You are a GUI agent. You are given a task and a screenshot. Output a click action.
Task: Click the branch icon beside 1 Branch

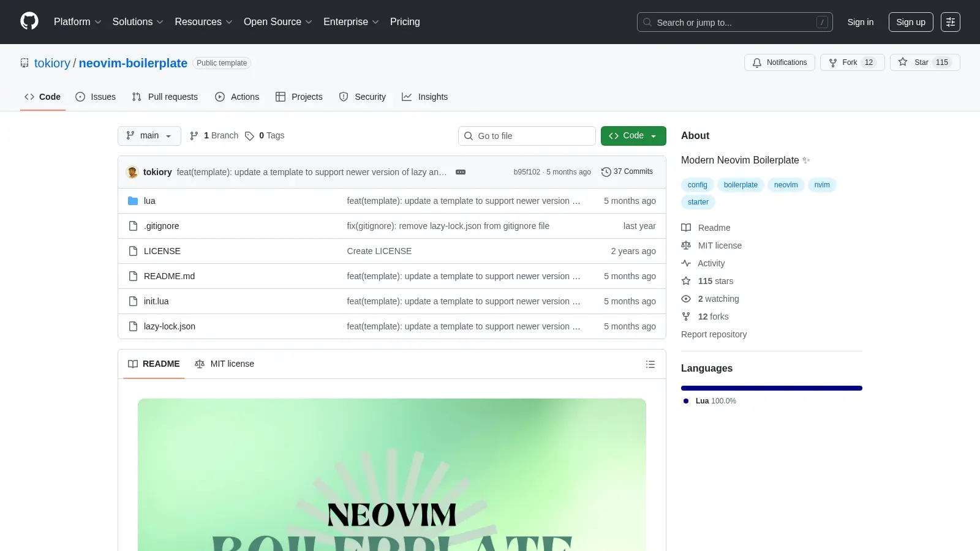tap(194, 136)
